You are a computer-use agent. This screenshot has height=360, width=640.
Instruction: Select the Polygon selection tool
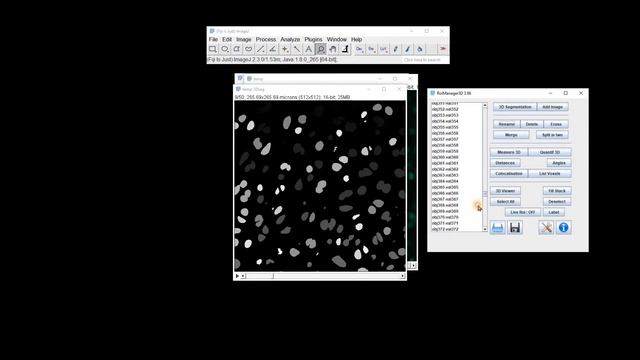point(237,49)
